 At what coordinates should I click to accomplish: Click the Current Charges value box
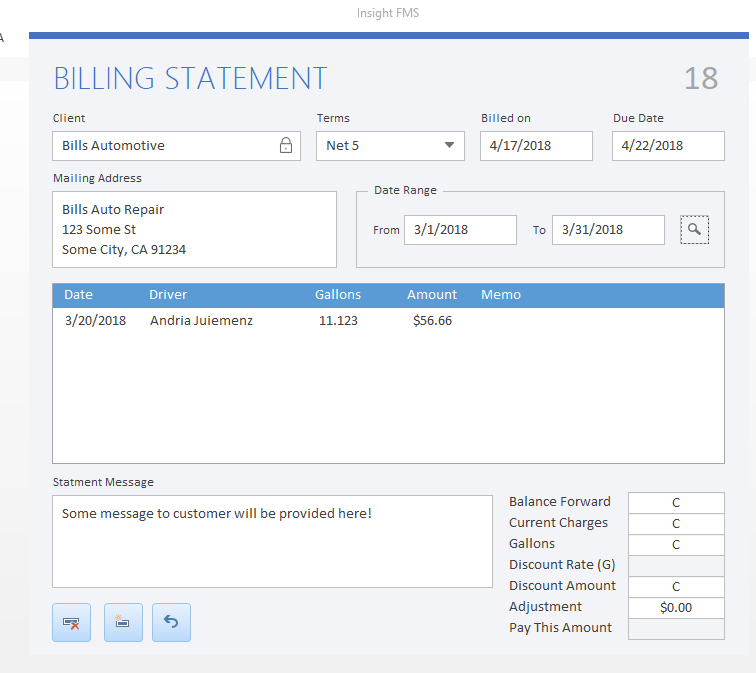(676, 524)
